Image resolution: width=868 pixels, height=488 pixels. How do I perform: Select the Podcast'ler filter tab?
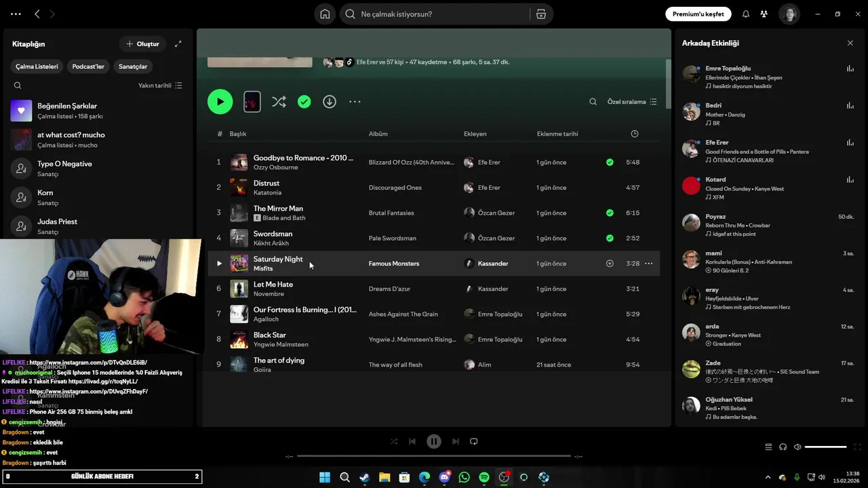point(88,66)
